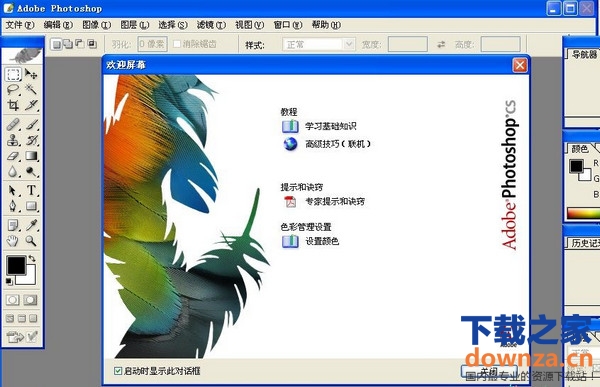Open 设置颜色 link
Screen dimensions: 600x387
click(322, 241)
